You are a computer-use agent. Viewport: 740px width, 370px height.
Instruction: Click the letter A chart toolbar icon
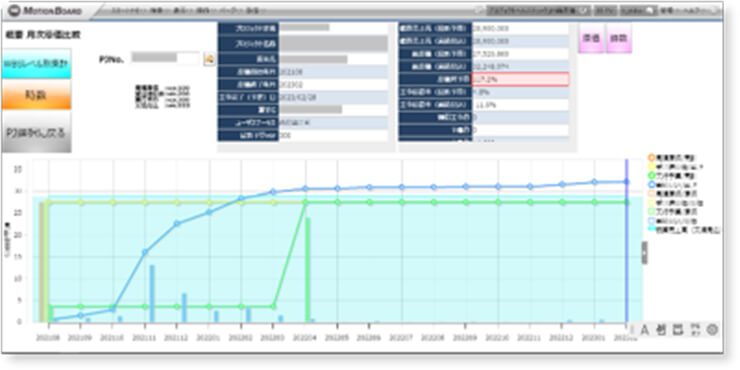tap(645, 330)
